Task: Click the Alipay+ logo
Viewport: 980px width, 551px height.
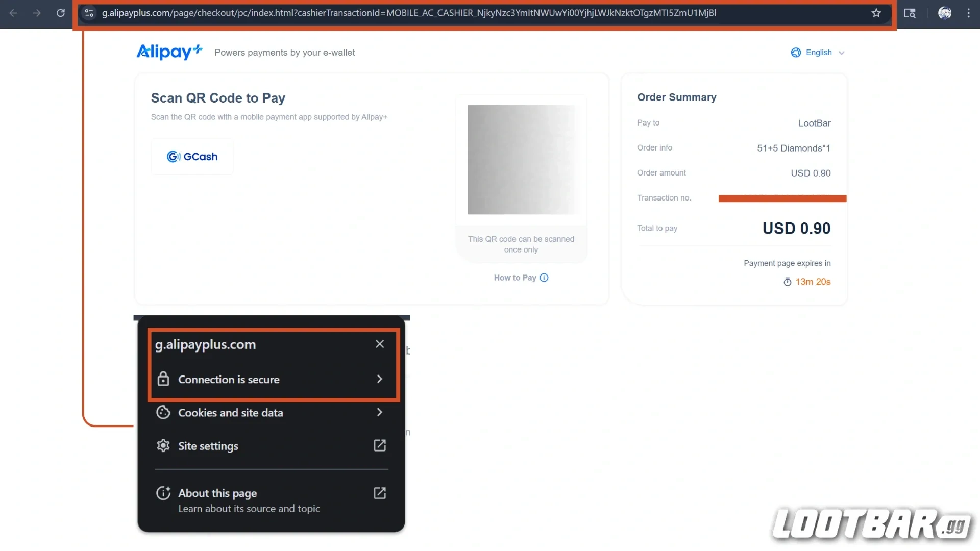Action: (169, 52)
